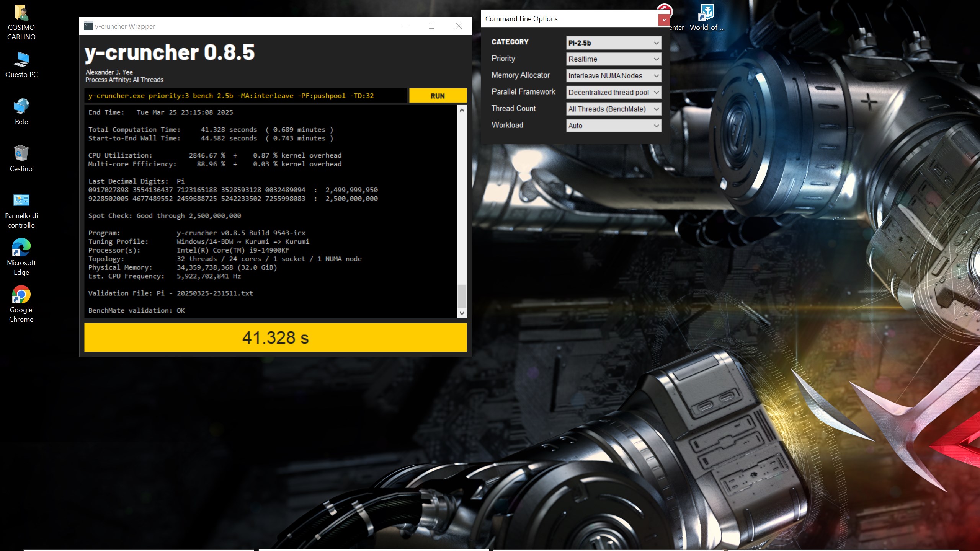Viewport: 980px width, 551px height.
Task: Click 'Total Computation Time' line
Action: 211,130
